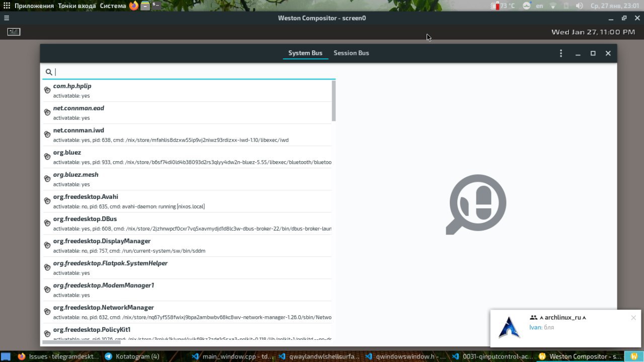644x362 pixels.
Task: Open the D-Feet three-dot menu
Action: click(561, 53)
